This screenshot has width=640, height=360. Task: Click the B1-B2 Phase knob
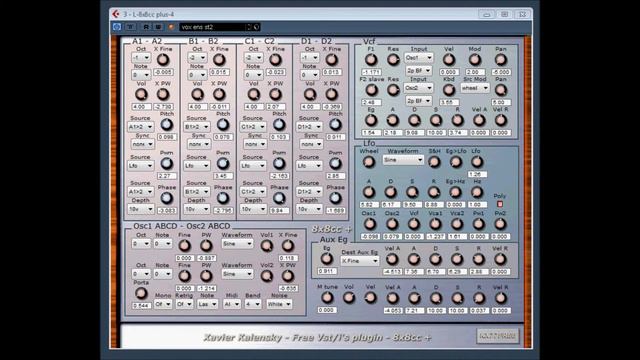[222, 198]
